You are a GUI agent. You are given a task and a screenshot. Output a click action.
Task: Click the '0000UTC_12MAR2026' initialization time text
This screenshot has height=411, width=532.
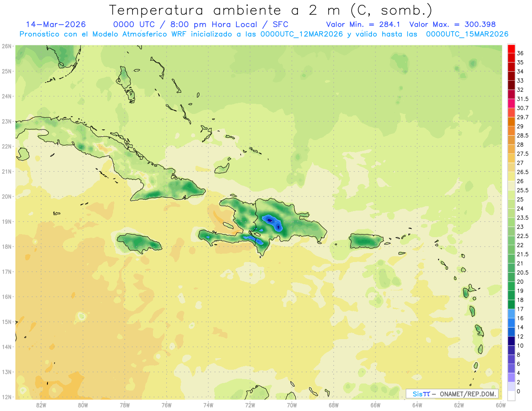point(301,34)
